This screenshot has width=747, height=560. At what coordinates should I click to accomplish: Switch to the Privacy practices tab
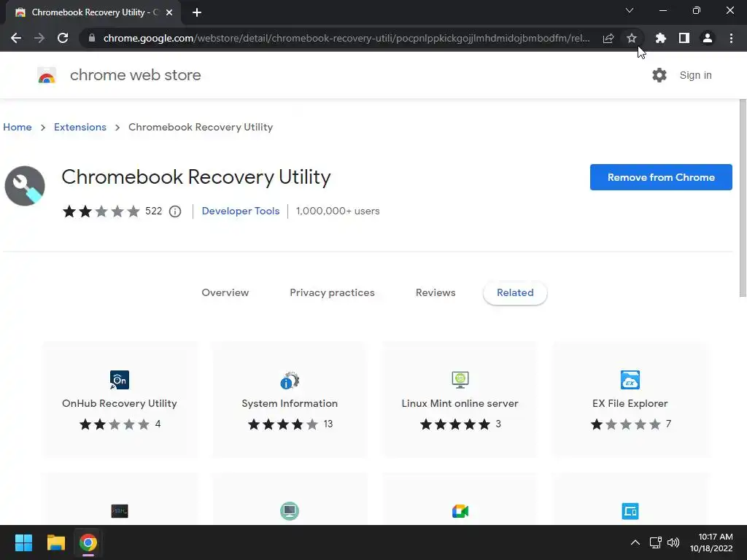[x=332, y=293]
